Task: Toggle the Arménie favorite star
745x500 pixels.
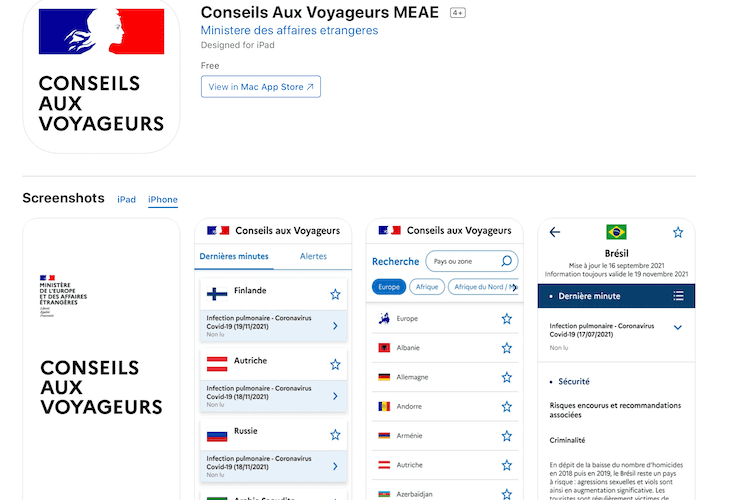Action: point(506,436)
